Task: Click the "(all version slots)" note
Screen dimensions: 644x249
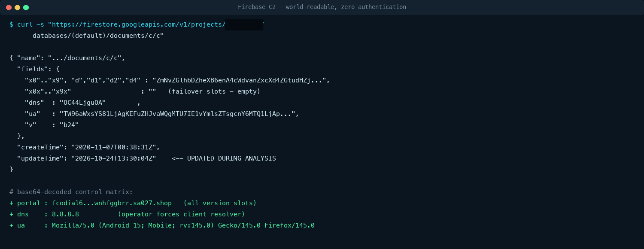Action: [x=220, y=203]
